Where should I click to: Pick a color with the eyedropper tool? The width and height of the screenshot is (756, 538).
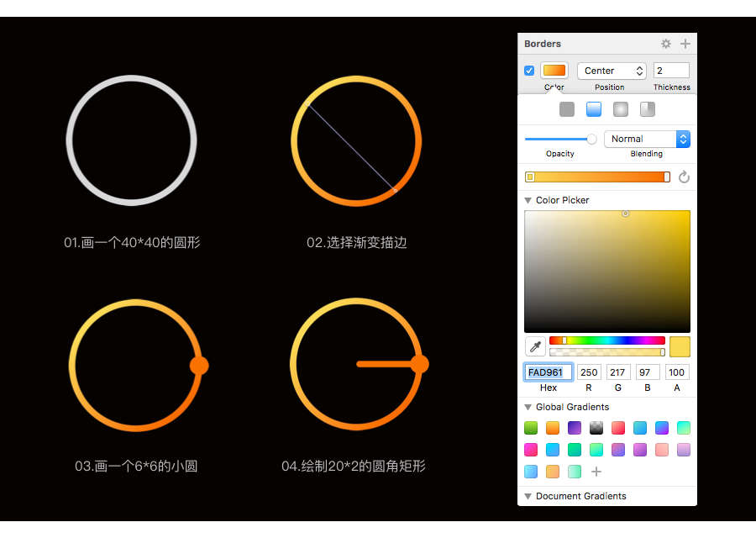pyautogui.click(x=535, y=346)
